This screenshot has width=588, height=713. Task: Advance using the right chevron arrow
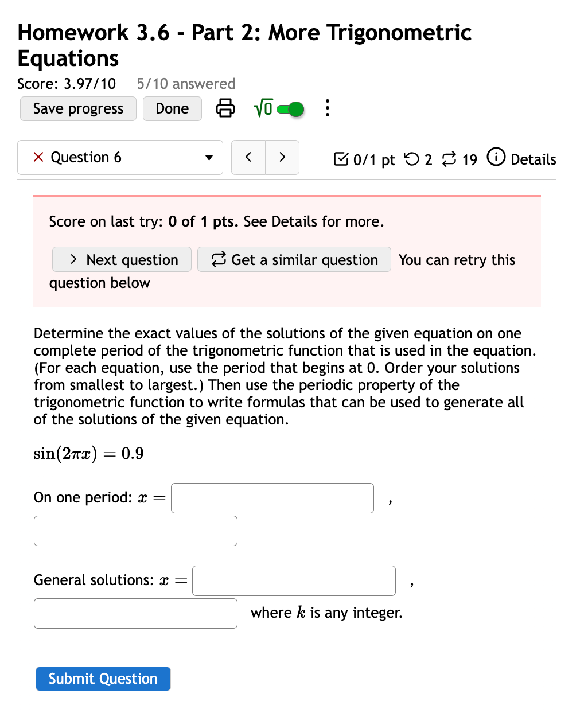[x=282, y=157]
